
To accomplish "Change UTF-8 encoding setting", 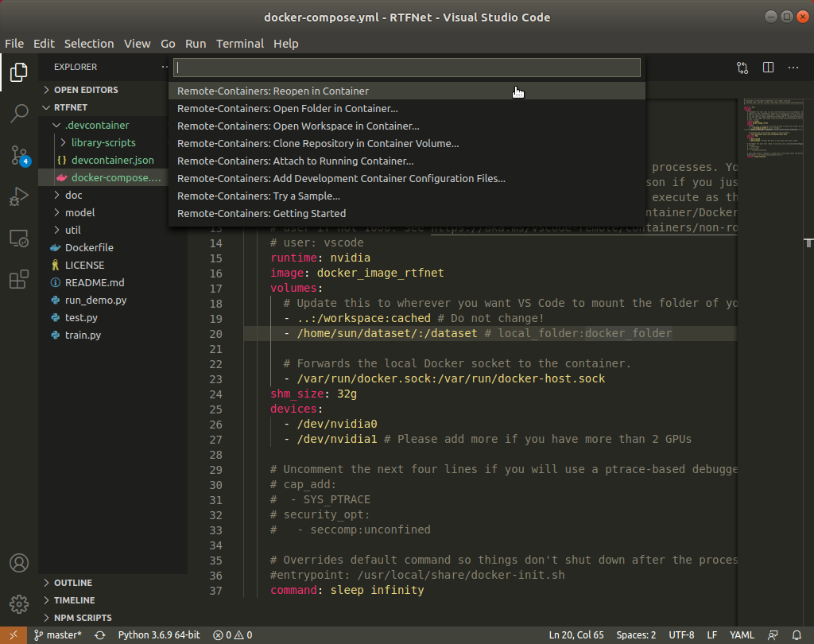I will coord(681,635).
